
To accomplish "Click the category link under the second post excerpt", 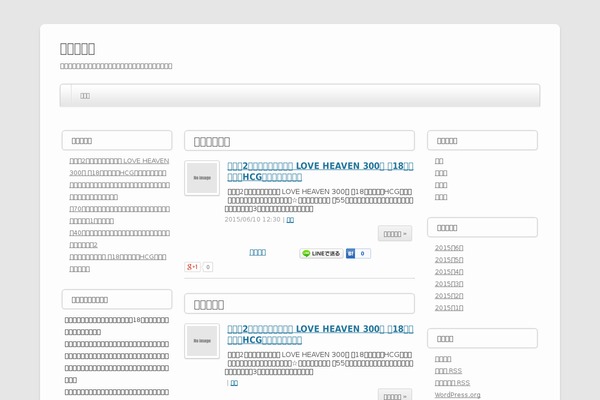I will tap(234, 383).
